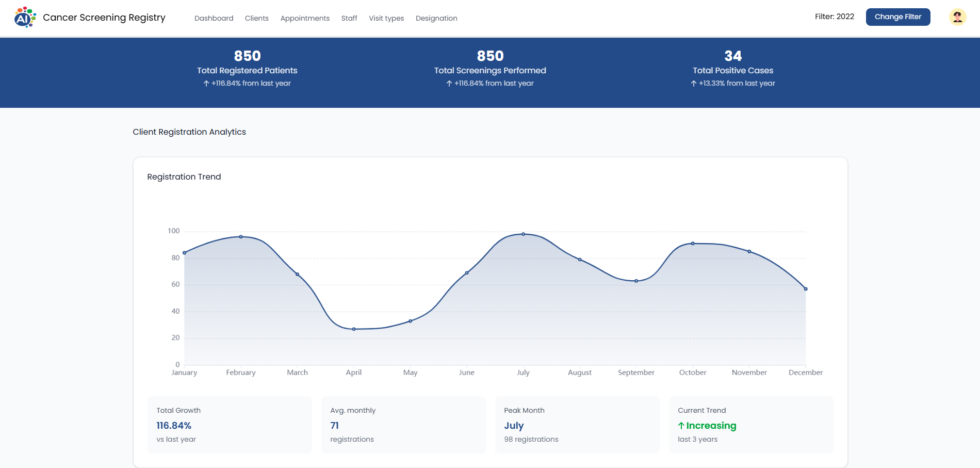Click the February data point on chart

click(x=241, y=237)
